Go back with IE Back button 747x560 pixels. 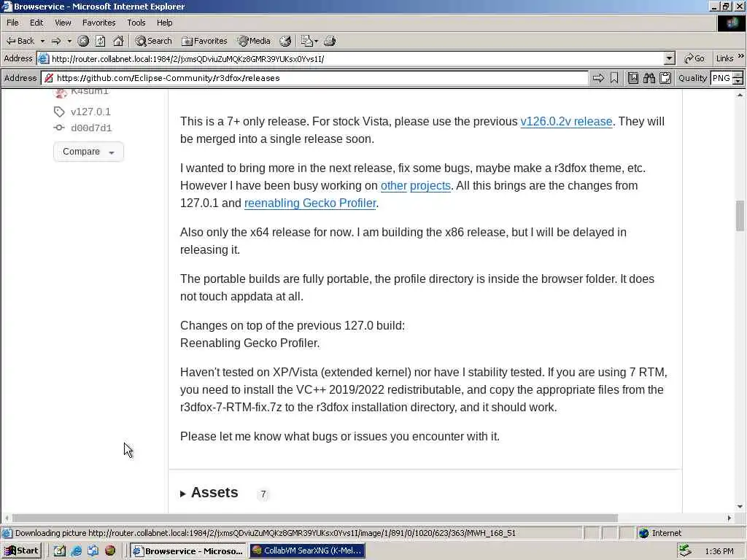click(x=20, y=41)
